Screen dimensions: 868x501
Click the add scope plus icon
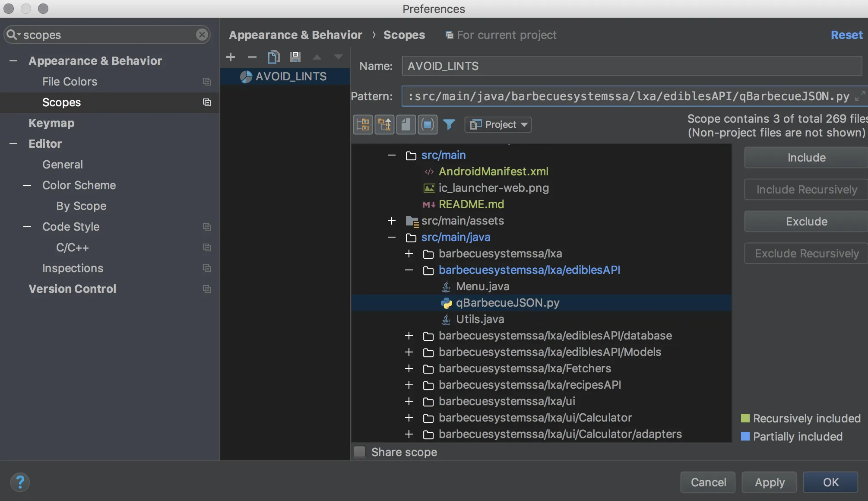click(231, 57)
